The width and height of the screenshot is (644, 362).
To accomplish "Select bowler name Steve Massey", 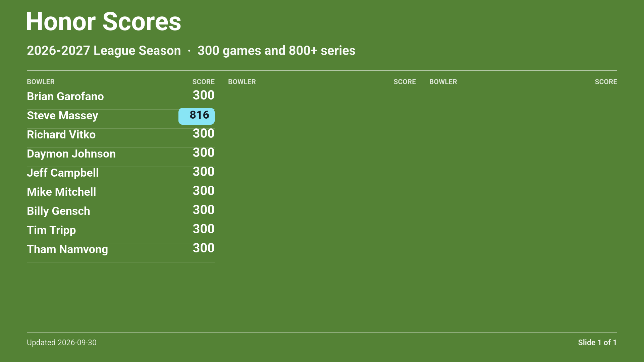I will [62, 116].
